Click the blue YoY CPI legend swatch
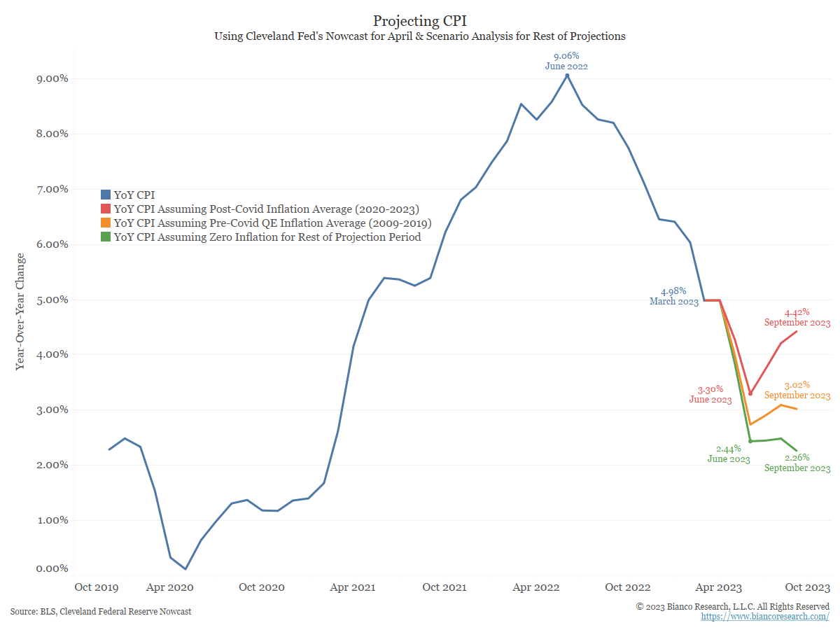This screenshot has height=630, width=840. tap(106, 195)
